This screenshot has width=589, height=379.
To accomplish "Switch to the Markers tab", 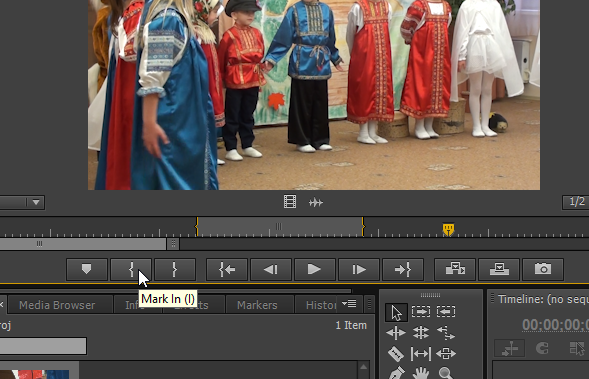I will click(x=257, y=305).
